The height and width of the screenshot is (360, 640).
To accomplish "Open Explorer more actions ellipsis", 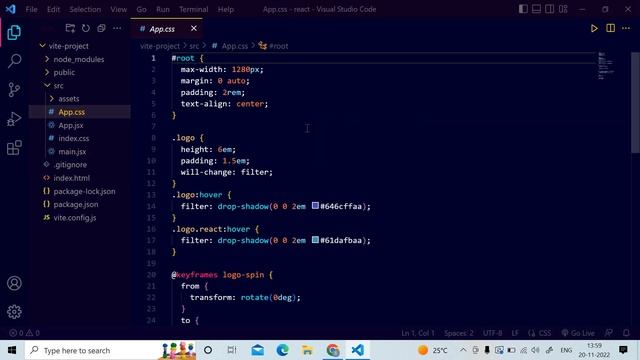I will pos(117,28).
